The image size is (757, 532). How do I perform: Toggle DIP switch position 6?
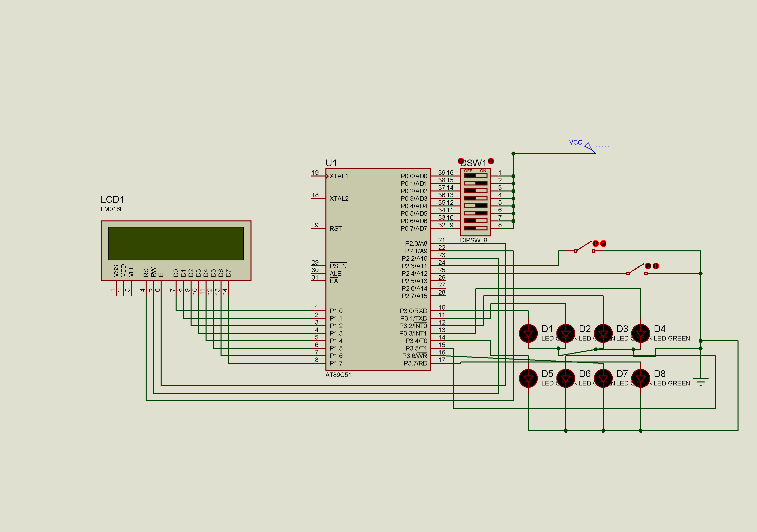pyautogui.click(x=476, y=213)
